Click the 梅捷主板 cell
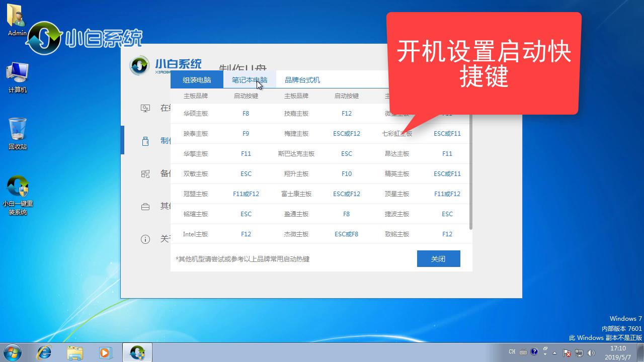The width and height of the screenshot is (644, 362). pyautogui.click(x=296, y=133)
